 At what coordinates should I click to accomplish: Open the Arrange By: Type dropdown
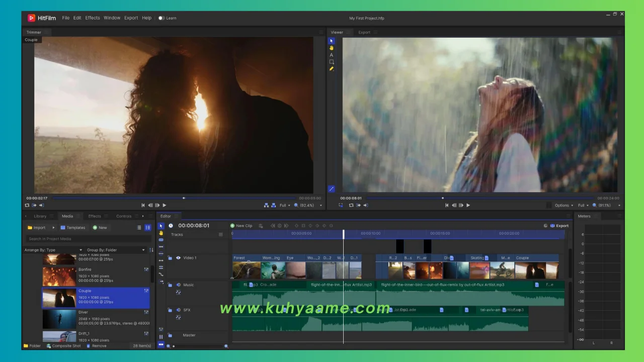pyautogui.click(x=53, y=250)
